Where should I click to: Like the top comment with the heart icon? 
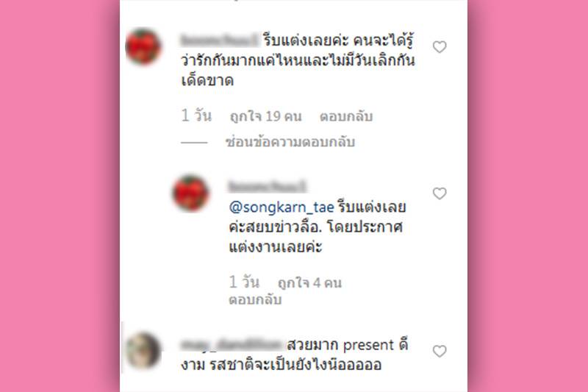pyautogui.click(x=440, y=47)
